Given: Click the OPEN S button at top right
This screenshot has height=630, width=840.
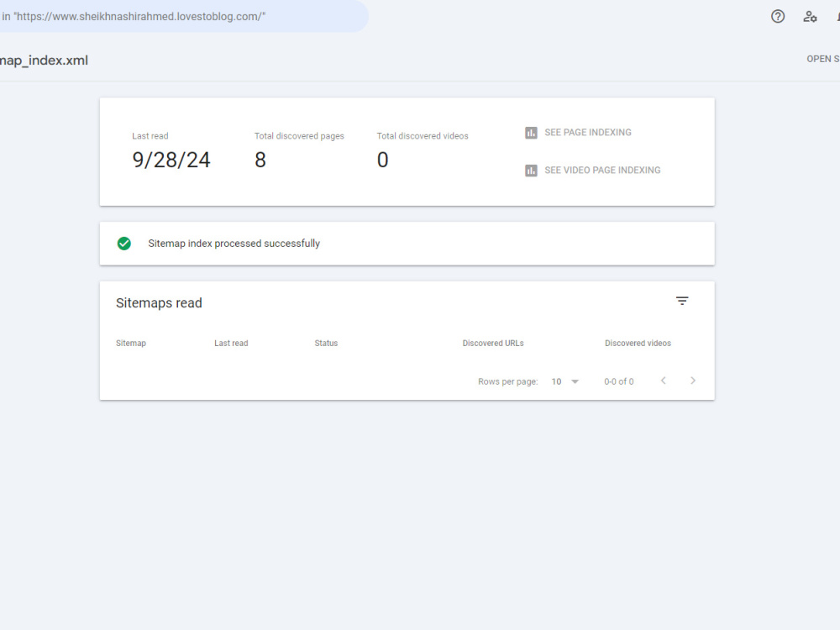Looking at the screenshot, I should coord(823,59).
